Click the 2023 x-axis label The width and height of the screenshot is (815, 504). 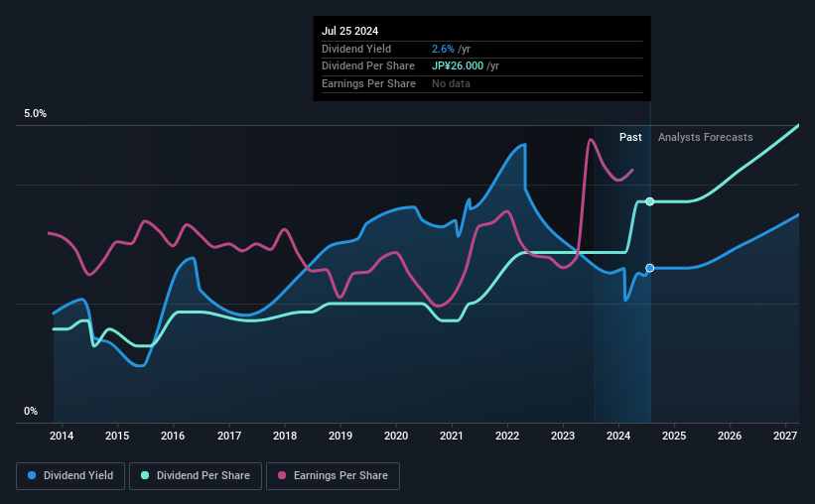coord(563,436)
